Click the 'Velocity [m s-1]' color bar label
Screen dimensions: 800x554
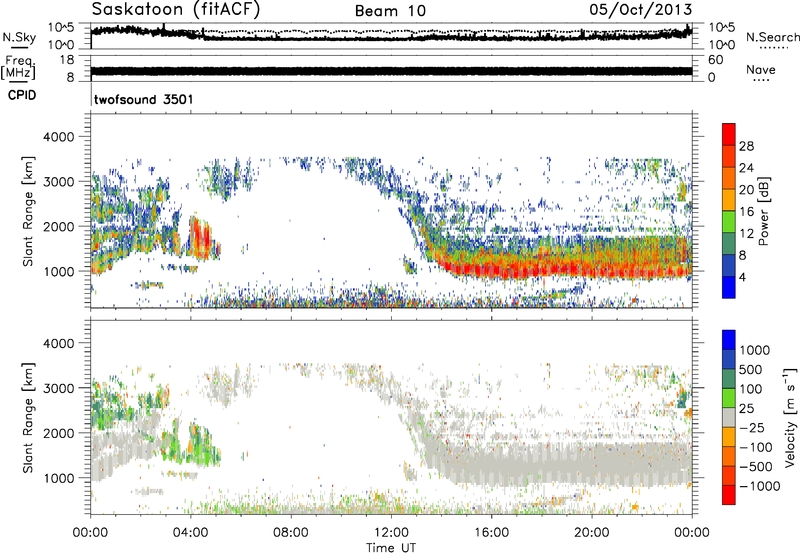coord(790,417)
